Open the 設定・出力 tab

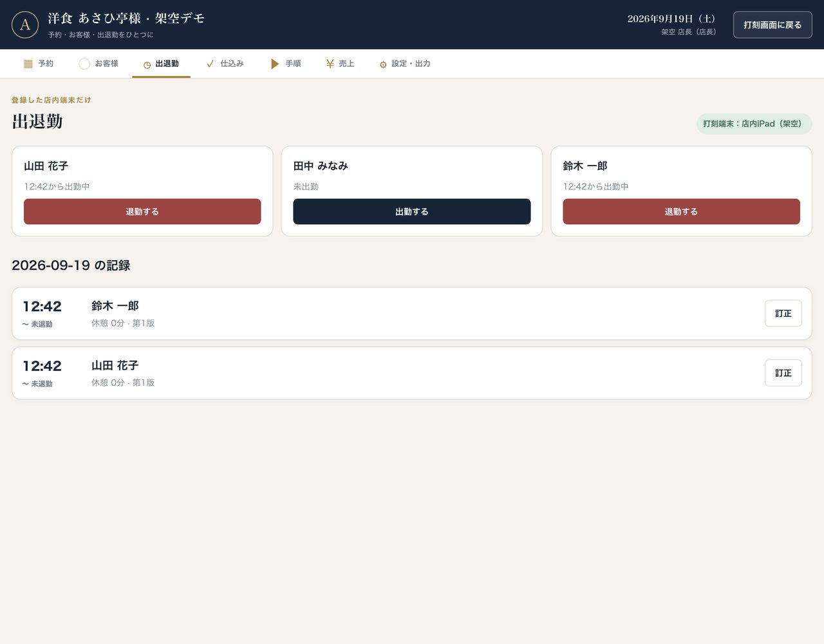[x=405, y=64]
